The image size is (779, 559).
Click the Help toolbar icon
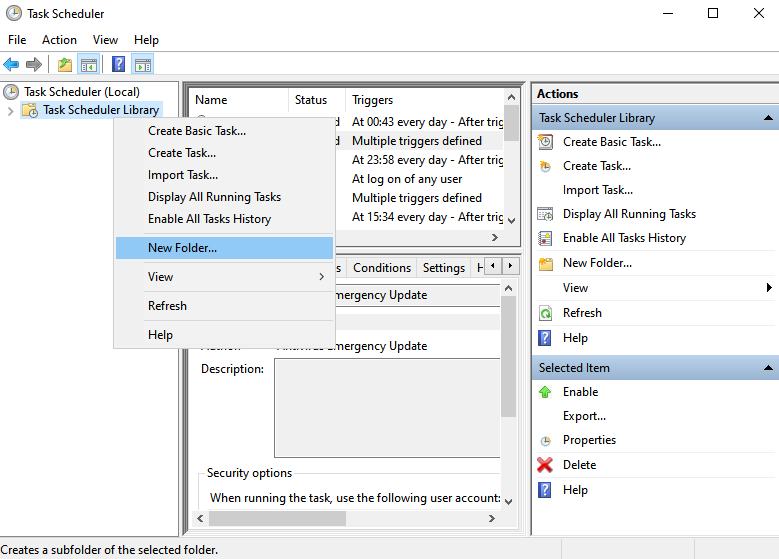click(119, 65)
